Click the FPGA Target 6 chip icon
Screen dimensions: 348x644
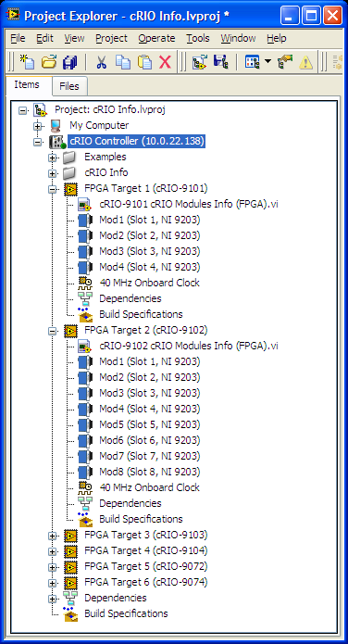[70, 583]
